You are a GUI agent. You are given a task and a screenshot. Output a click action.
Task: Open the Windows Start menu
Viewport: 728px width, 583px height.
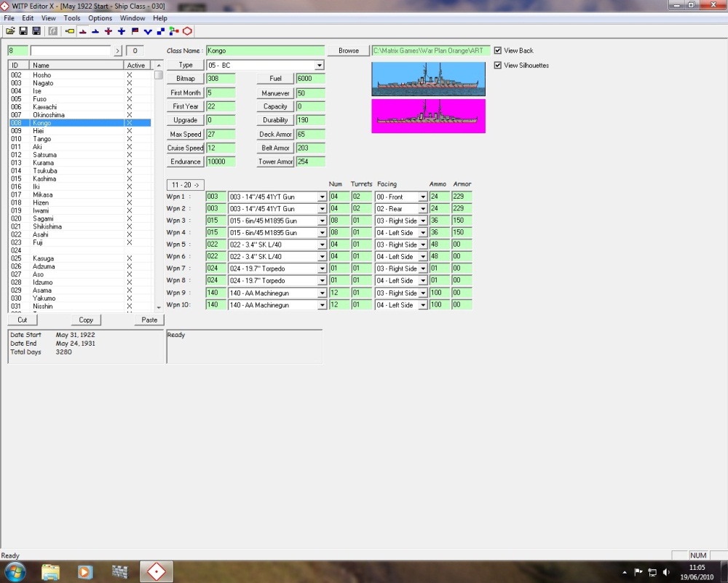tap(15, 572)
